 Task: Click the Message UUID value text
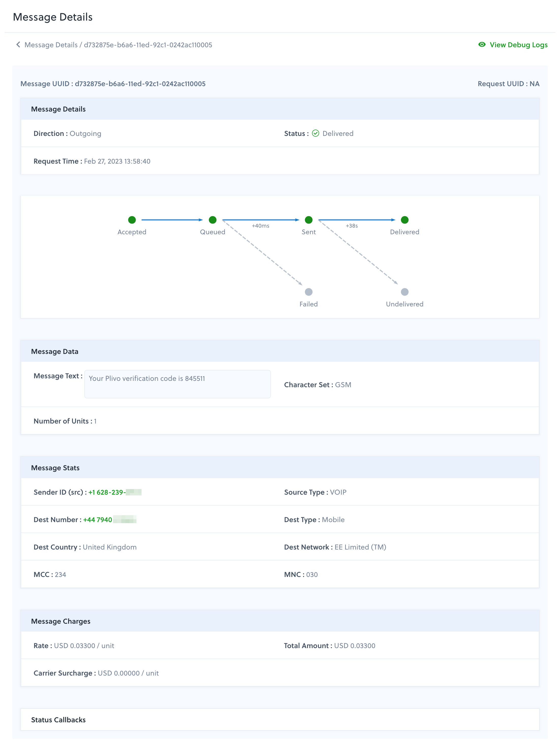pos(140,84)
